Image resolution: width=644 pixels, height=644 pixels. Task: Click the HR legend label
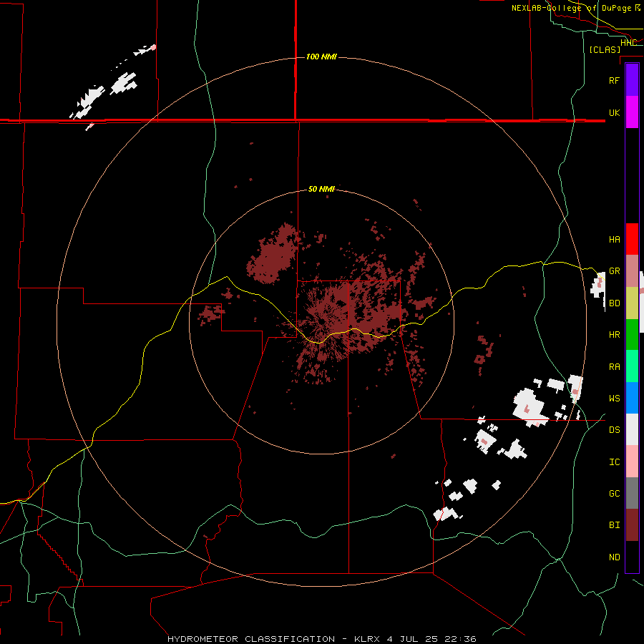point(615,335)
